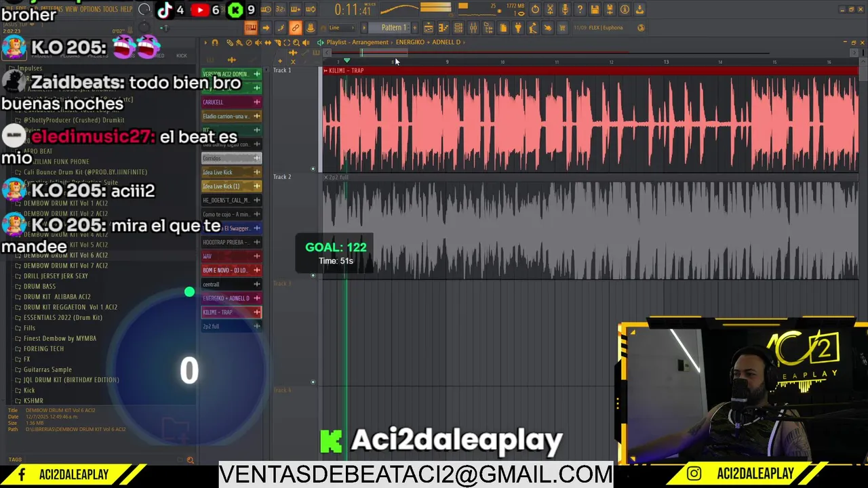Open the microphone audio recording button
The image size is (868, 488).
point(565,9)
